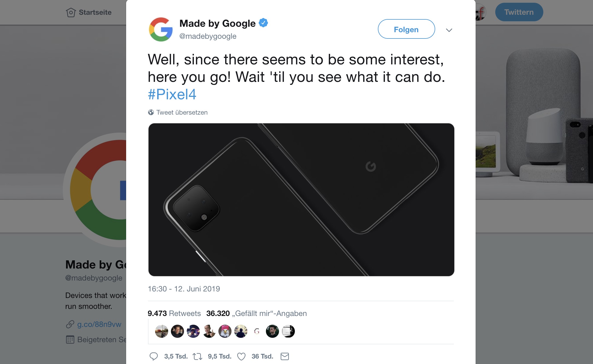Click the reply speech bubble icon

coord(154,356)
